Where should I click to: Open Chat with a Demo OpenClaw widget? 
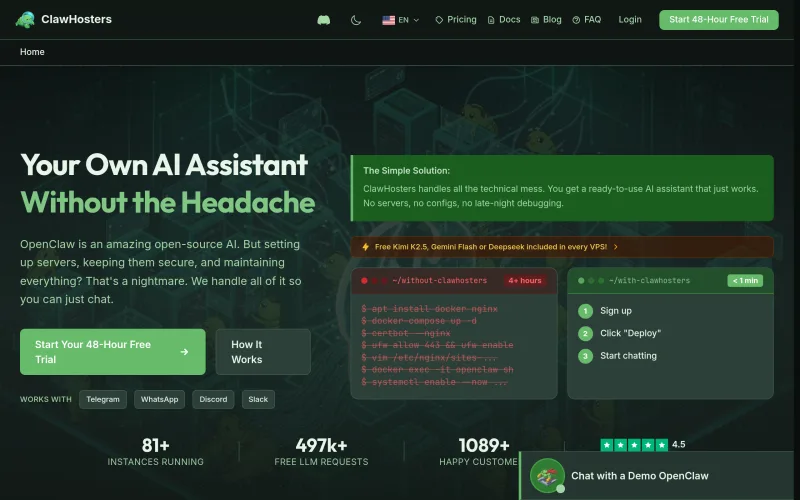(x=659, y=476)
